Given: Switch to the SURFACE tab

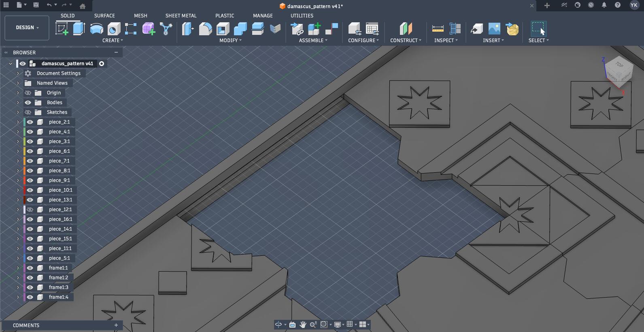Looking at the screenshot, I should [104, 16].
